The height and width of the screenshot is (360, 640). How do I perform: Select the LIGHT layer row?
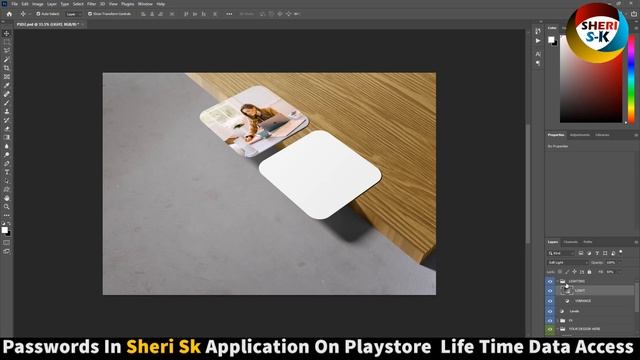point(595,291)
